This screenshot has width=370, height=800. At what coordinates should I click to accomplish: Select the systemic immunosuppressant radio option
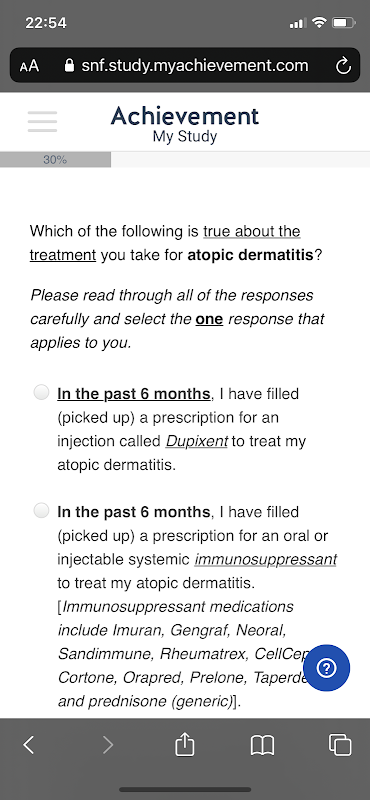[41, 510]
